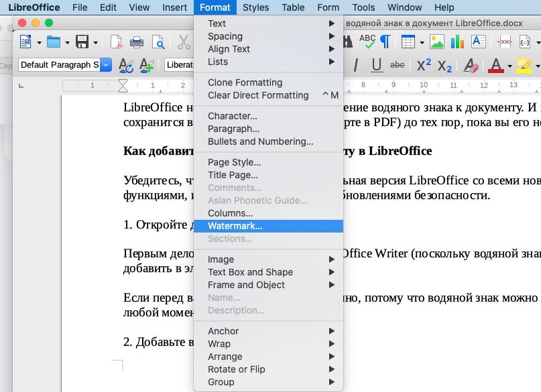The width and height of the screenshot is (541, 392).
Task: Select Columns... menu entry
Action: [x=268, y=213]
